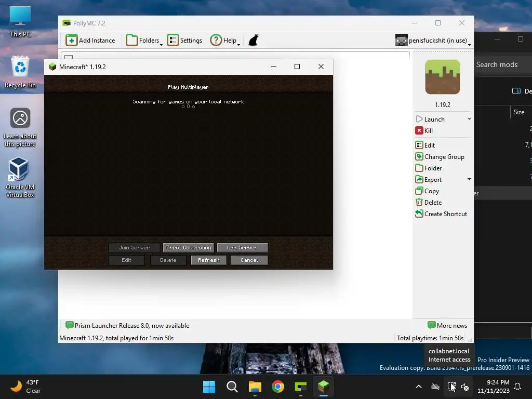Click the PollyMC window title icon
Image resolution: width=532 pixels, height=399 pixels.
point(66,23)
